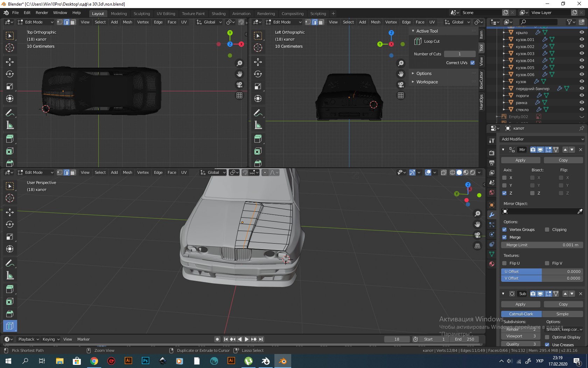The height and width of the screenshot is (368, 588).
Task: Enable vertex select mode in top-left viewport header
Action: tap(60, 22)
